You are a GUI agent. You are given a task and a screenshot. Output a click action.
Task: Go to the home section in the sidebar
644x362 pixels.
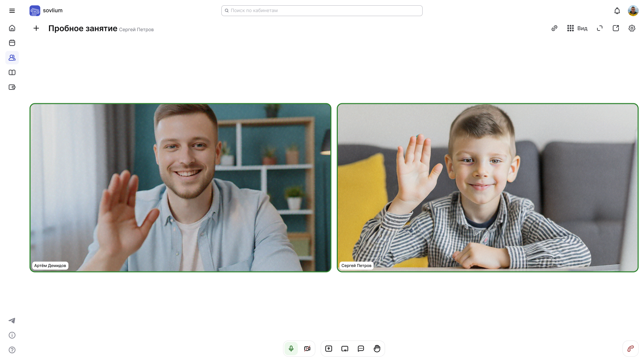tap(12, 28)
